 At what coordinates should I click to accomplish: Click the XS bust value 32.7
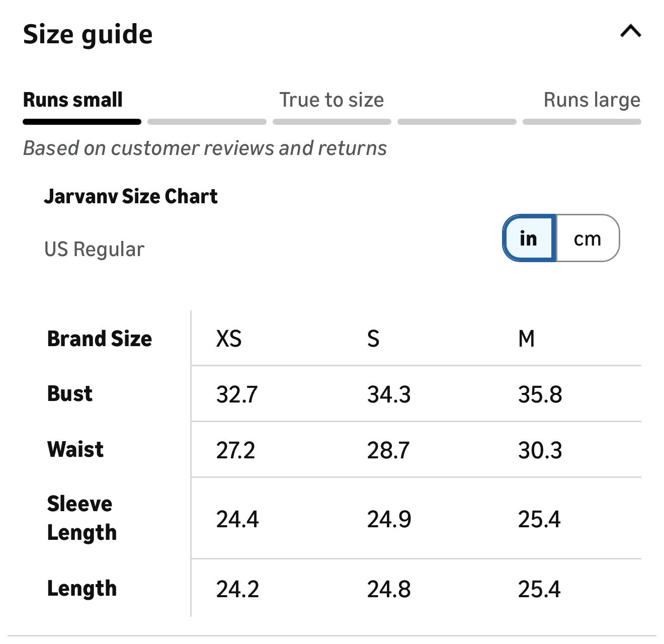pos(237,394)
